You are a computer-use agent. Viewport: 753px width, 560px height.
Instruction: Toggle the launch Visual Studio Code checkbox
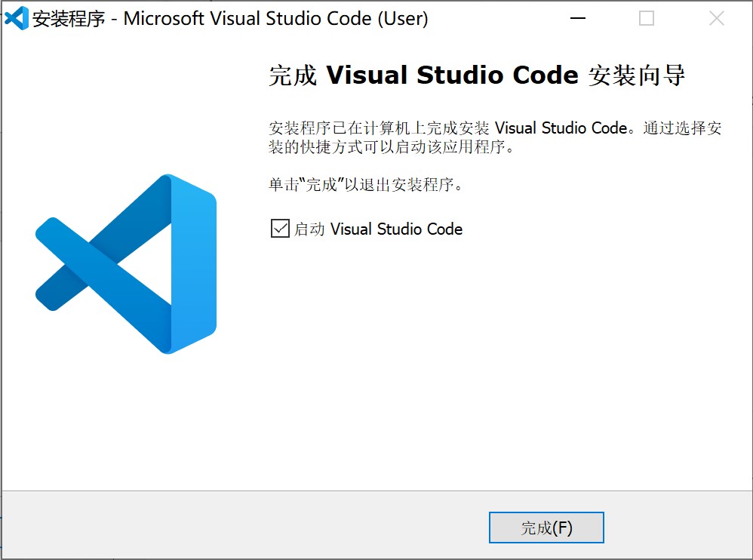[278, 229]
